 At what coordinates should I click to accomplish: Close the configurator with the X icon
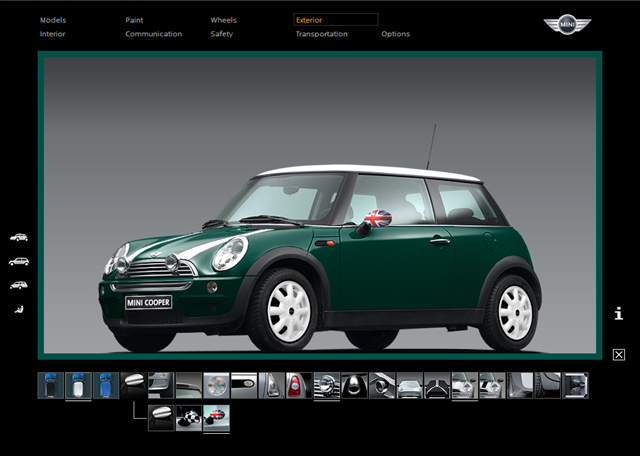click(618, 354)
